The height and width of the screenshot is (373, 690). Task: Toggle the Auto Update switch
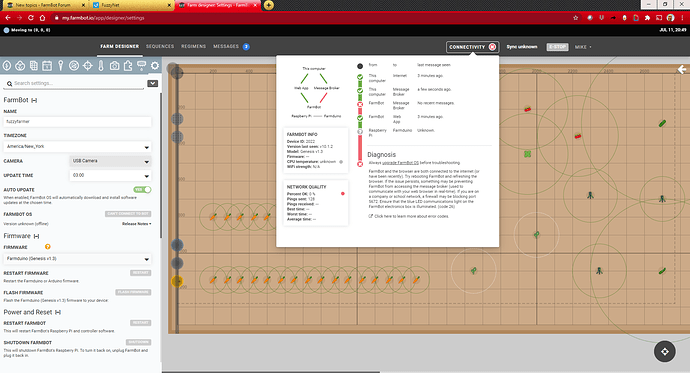click(142, 190)
